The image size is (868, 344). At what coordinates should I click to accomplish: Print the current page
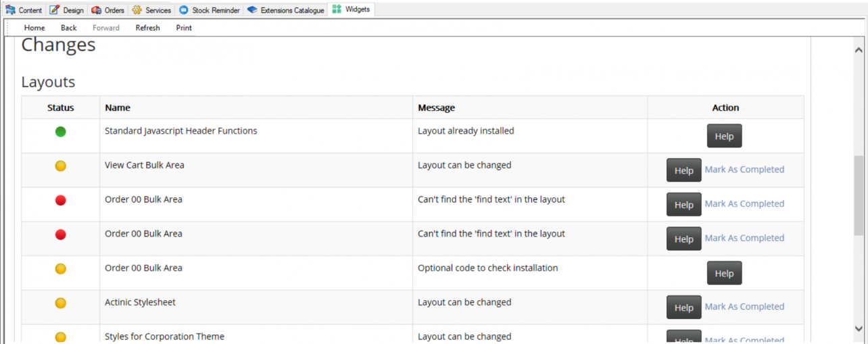pos(184,28)
